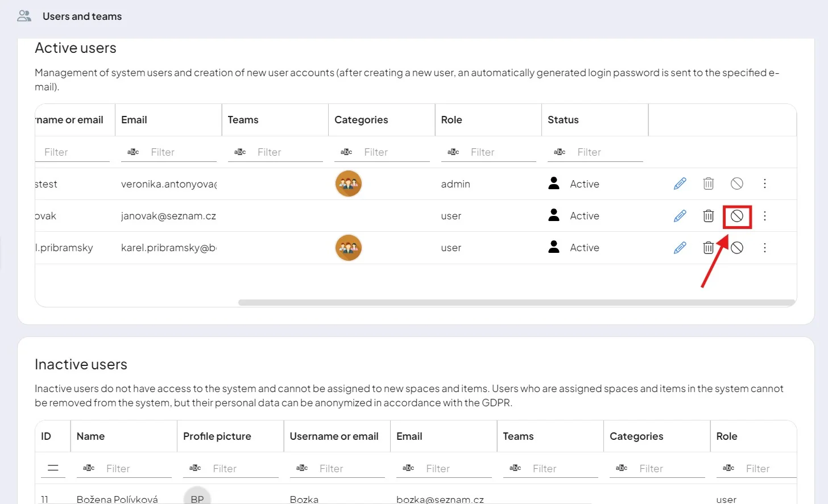
Task: Open Role filter operator in Inactive users
Action: coord(728,468)
